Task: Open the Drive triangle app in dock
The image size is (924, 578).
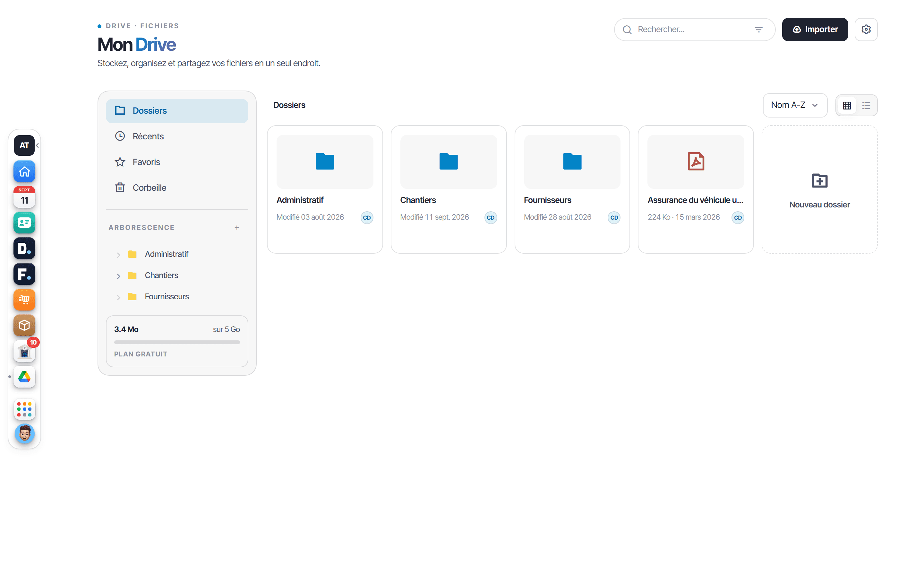Action: (24, 377)
